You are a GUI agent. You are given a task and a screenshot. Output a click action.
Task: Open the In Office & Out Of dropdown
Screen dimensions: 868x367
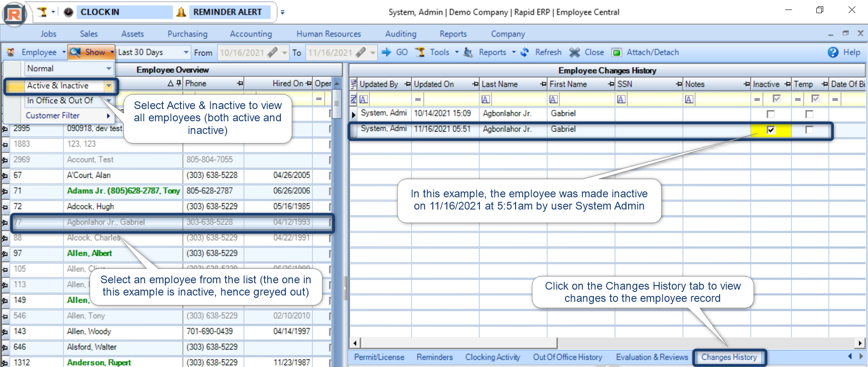pos(109,100)
